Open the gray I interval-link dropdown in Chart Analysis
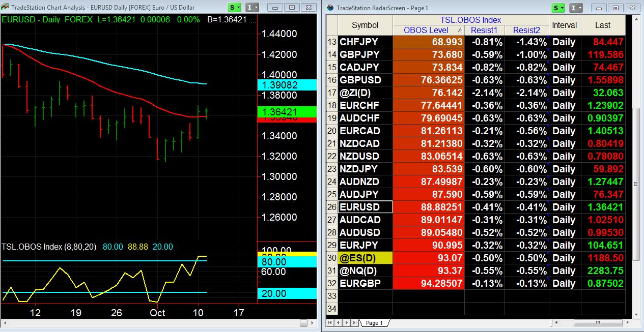Image resolution: width=644 pixels, height=332 pixels. (x=253, y=7)
